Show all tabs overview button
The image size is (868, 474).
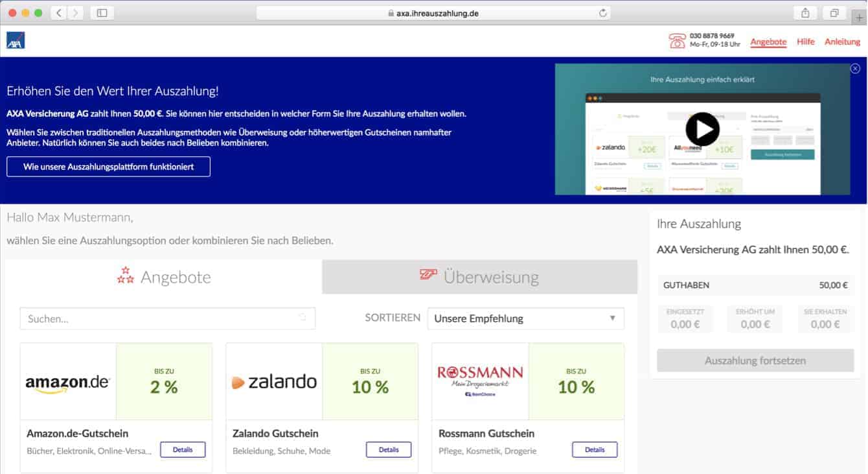(834, 12)
